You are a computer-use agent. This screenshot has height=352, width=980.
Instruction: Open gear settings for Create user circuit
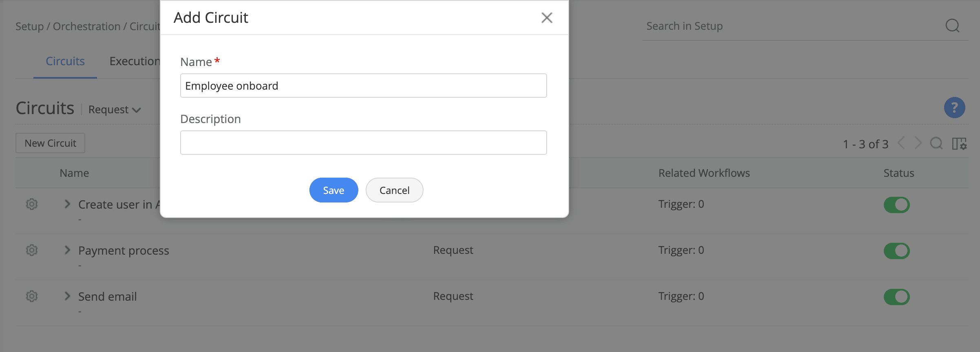pos(32,204)
